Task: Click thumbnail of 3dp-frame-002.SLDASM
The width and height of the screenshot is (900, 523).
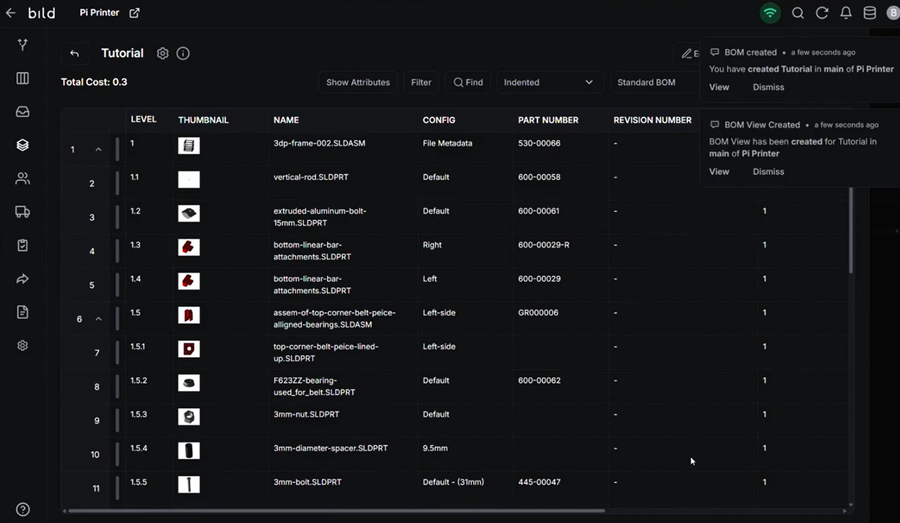Action: [189, 145]
